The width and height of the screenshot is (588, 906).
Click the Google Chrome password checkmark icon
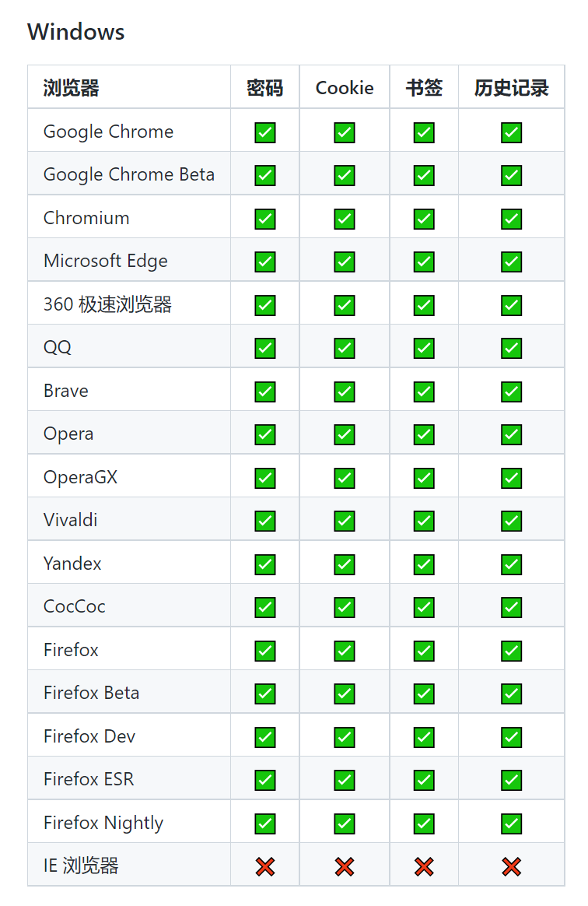(x=265, y=132)
